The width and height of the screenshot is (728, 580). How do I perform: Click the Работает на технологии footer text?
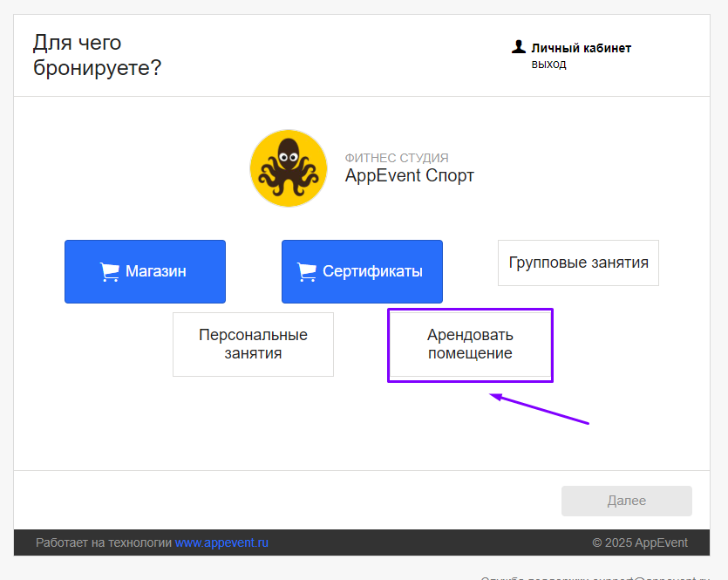pos(104,542)
